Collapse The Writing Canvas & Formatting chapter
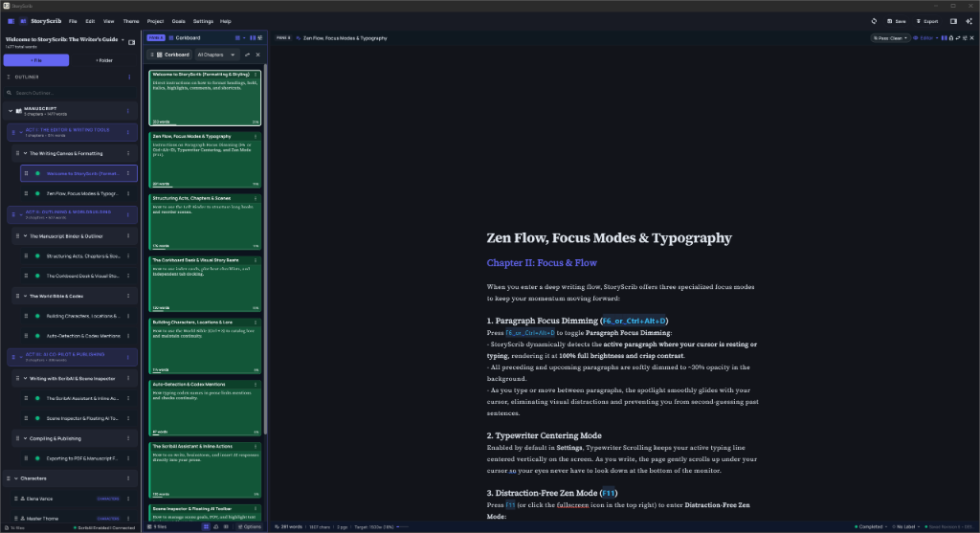The width and height of the screenshot is (980, 533). pos(25,153)
